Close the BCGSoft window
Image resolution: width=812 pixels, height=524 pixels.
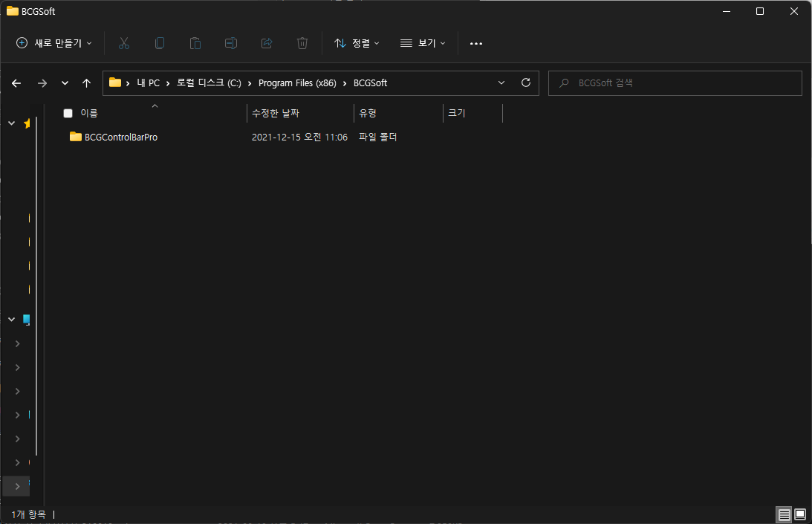click(x=794, y=11)
